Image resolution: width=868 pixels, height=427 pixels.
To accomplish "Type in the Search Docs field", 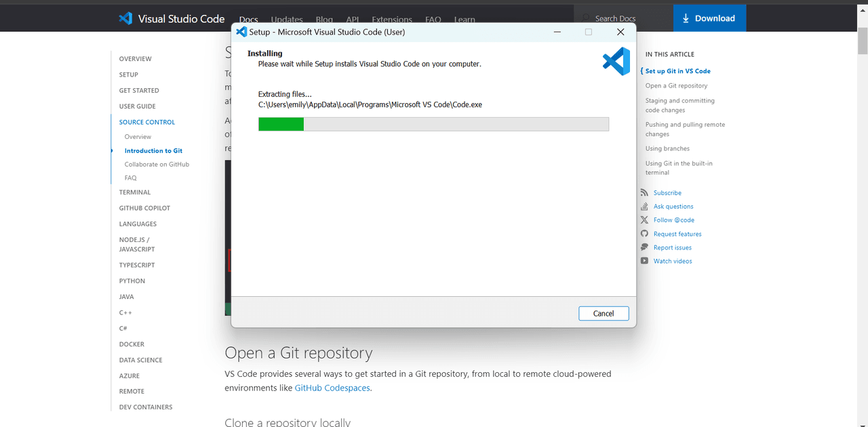I will 624,18.
